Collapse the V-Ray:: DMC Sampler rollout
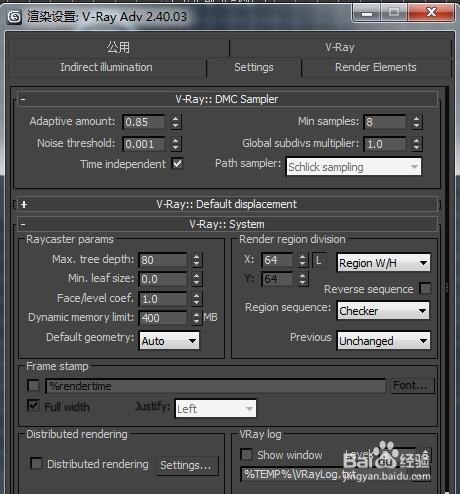460x494 pixels. coord(227,99)
